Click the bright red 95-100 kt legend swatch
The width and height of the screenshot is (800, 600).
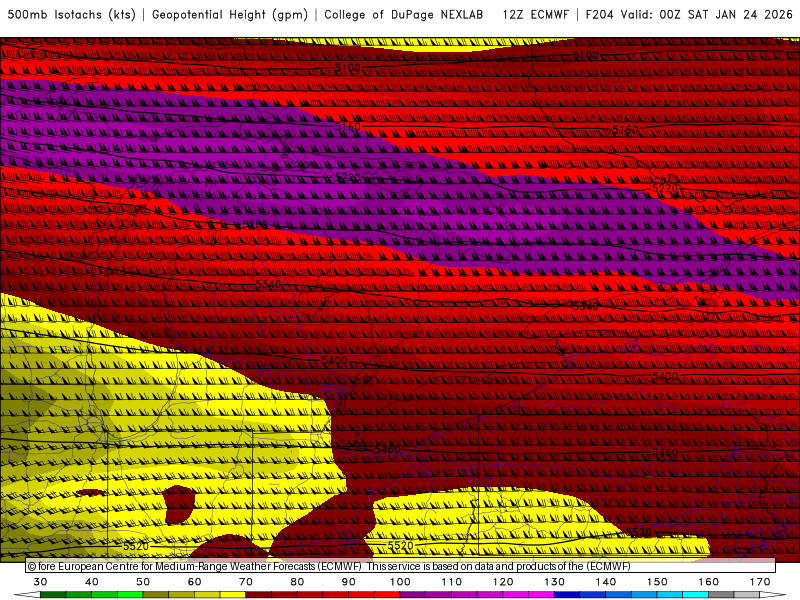tap(387, 595)
